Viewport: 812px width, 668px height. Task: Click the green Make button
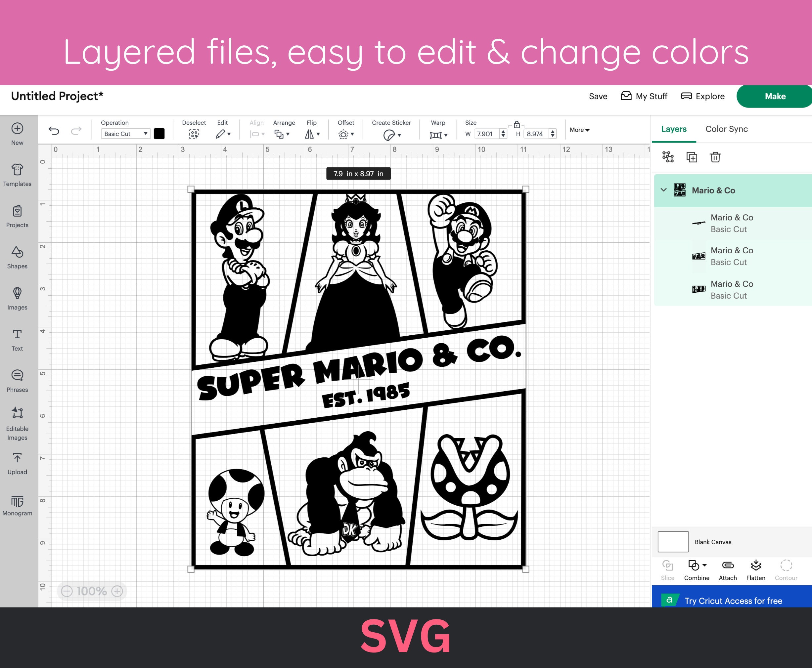(x=774, y=96)
